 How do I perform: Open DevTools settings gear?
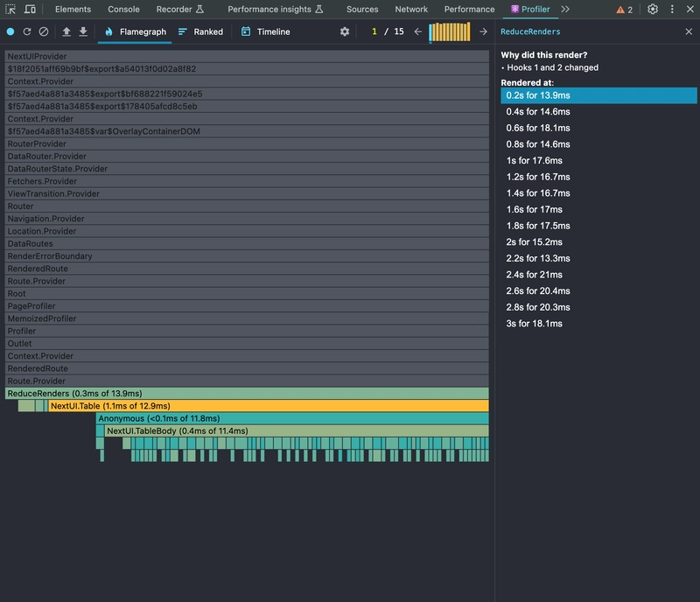pyautogui.click(x=653, y=9)
